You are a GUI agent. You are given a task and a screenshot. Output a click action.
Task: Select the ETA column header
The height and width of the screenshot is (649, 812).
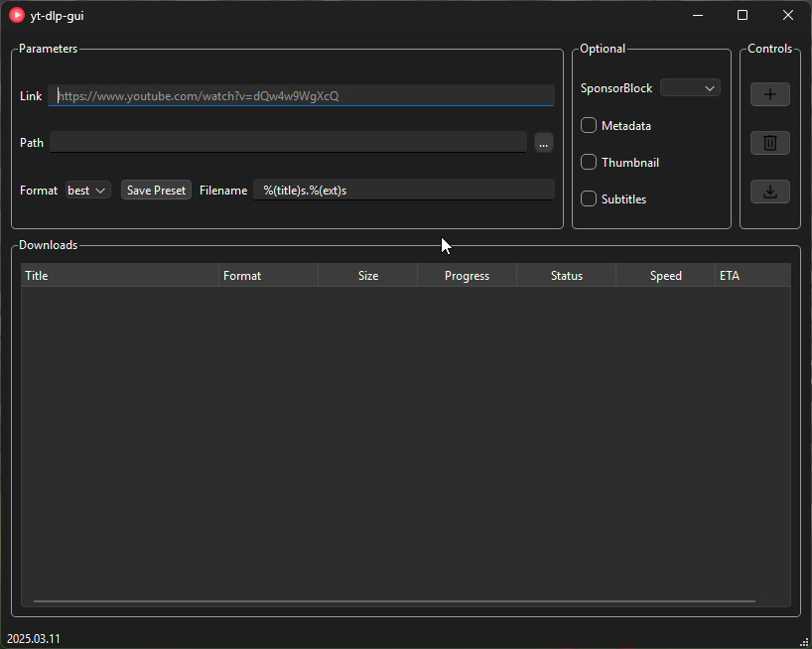tap(753, 275)
